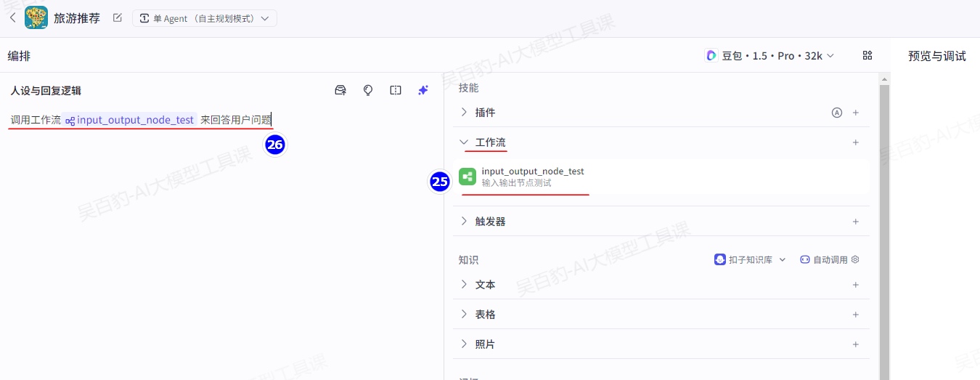Screen dimensions: 980x380
Task: Click the four-squares grid icon near model selector
Action: pos(867,56)
